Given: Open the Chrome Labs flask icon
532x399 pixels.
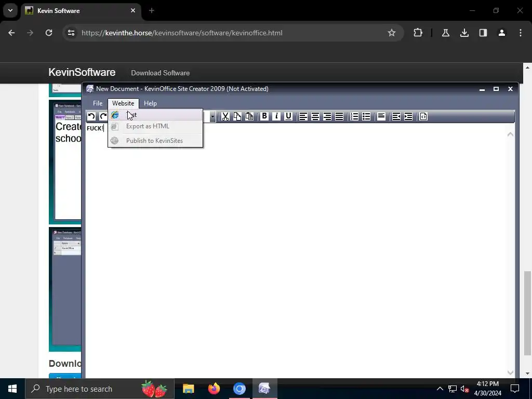Looking at the screenshot, I should 445,33.
